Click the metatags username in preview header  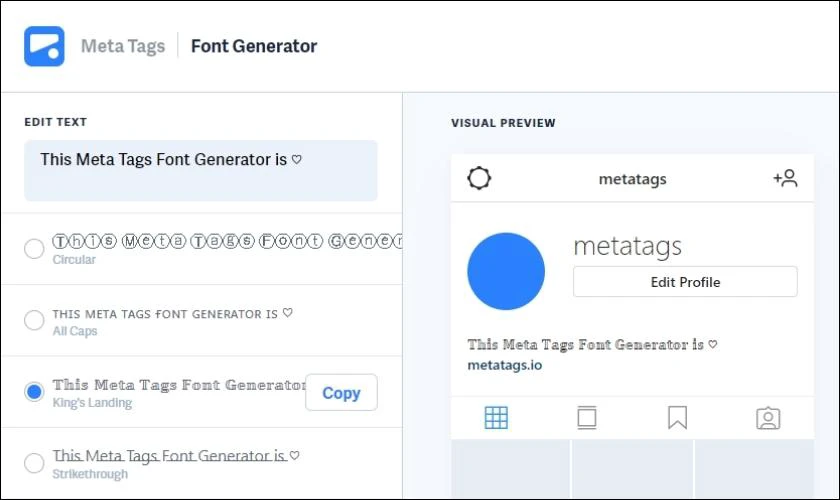pyautogui.click(x=632, y=180)
